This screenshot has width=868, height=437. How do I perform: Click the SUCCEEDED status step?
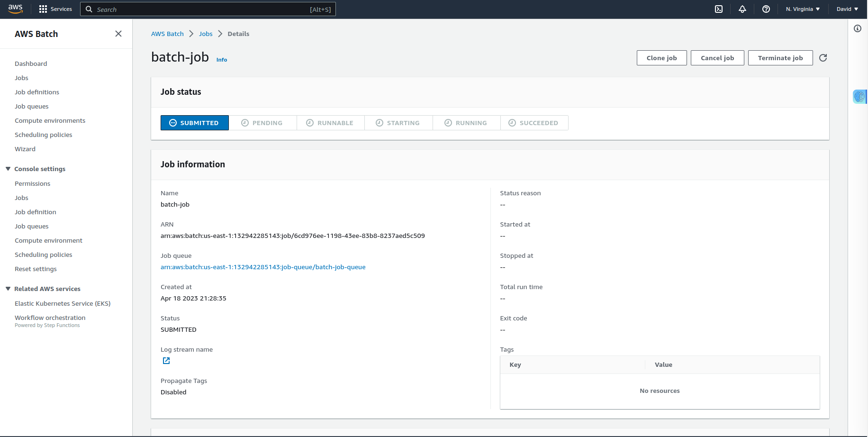(534, 123)
